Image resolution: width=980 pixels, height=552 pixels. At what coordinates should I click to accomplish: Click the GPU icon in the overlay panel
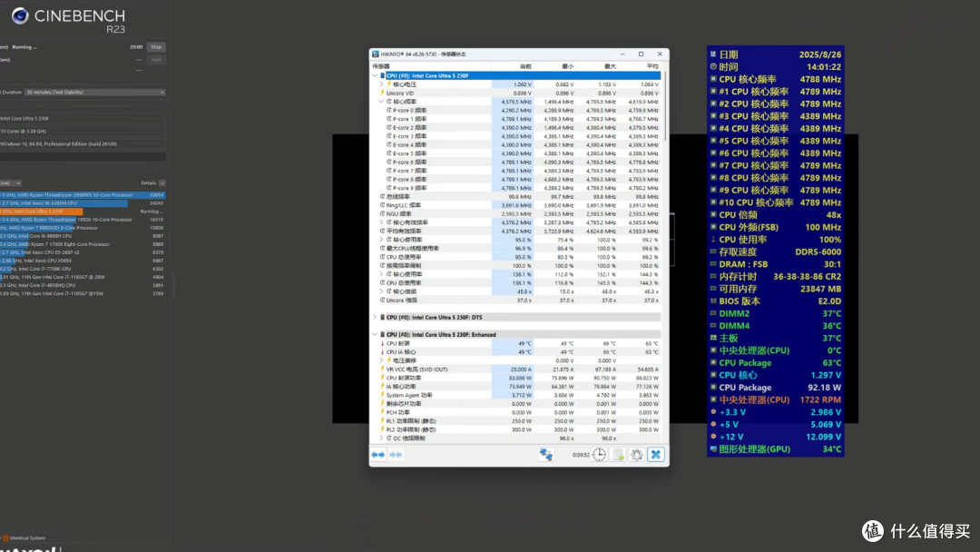click(x=713, y=448)
